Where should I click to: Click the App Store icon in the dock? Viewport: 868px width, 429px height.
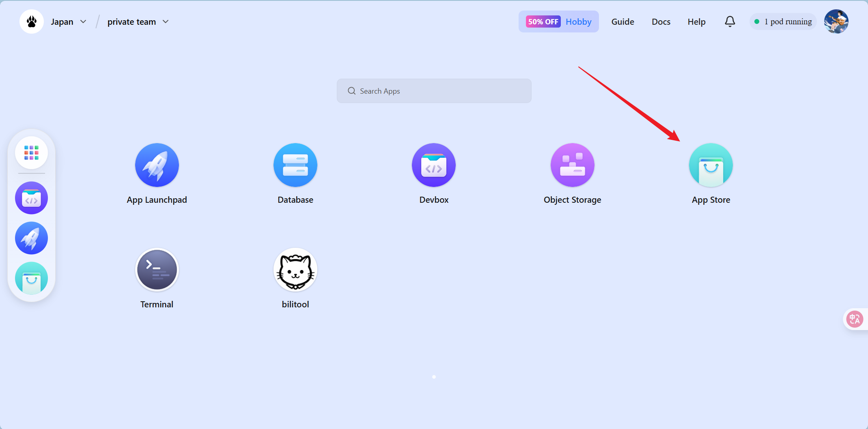coord(31,278)
